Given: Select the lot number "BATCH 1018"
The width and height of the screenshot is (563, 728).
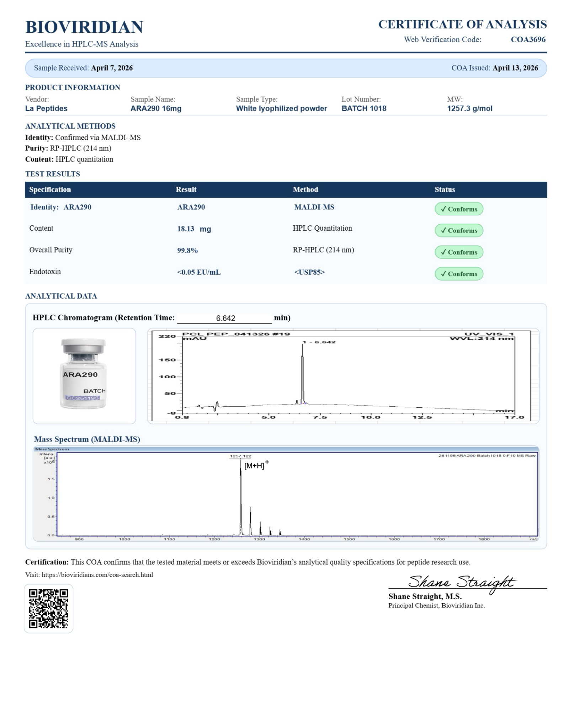Looking at the screenshot, I should click(x=364, y=108).
